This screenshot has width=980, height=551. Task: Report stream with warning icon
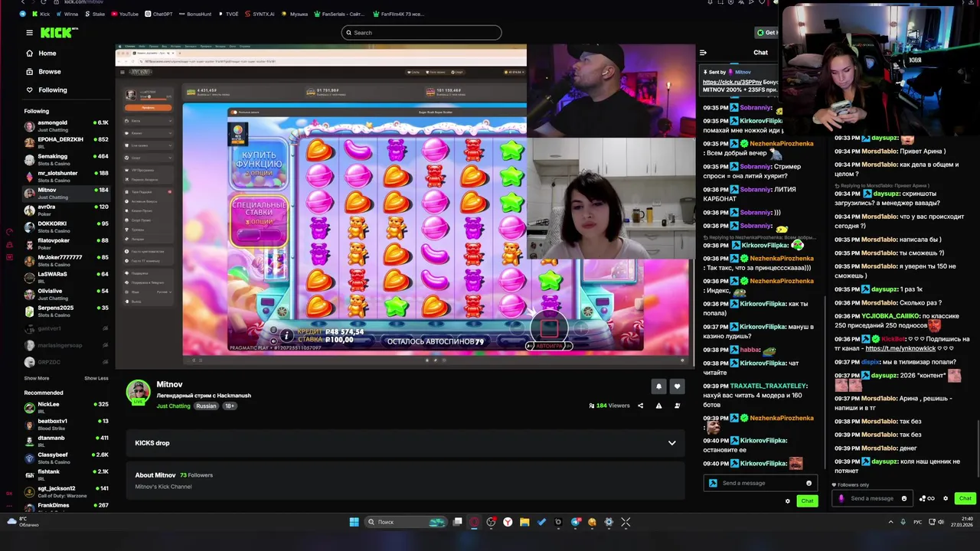tap(658, 406)
